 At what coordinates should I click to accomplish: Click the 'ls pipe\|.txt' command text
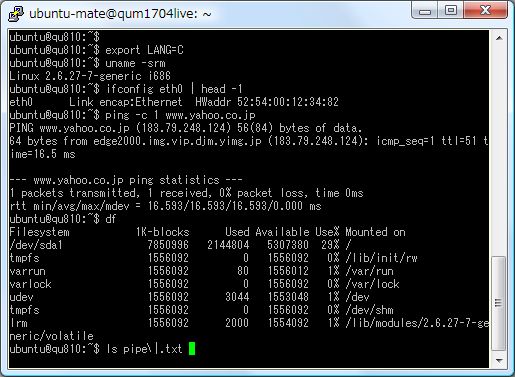(x=144, y=349)
